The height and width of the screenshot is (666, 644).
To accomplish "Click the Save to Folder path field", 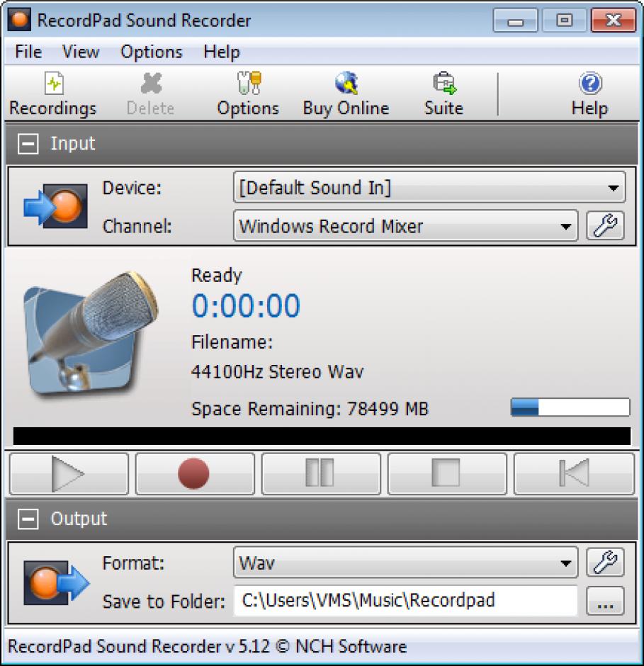I will pos(406,600).
